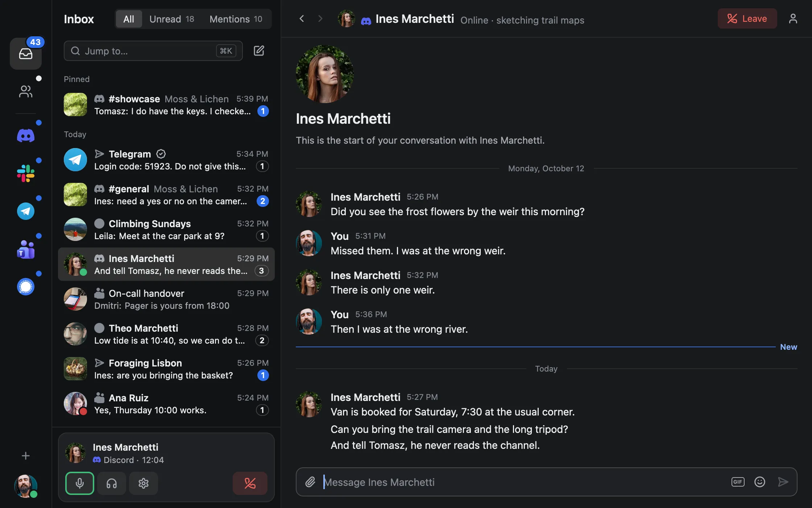Image resolution: width=812 pixels, height=508 pixels.
Task: Add a new account with plus icon
Action: (x=26, y=456)
